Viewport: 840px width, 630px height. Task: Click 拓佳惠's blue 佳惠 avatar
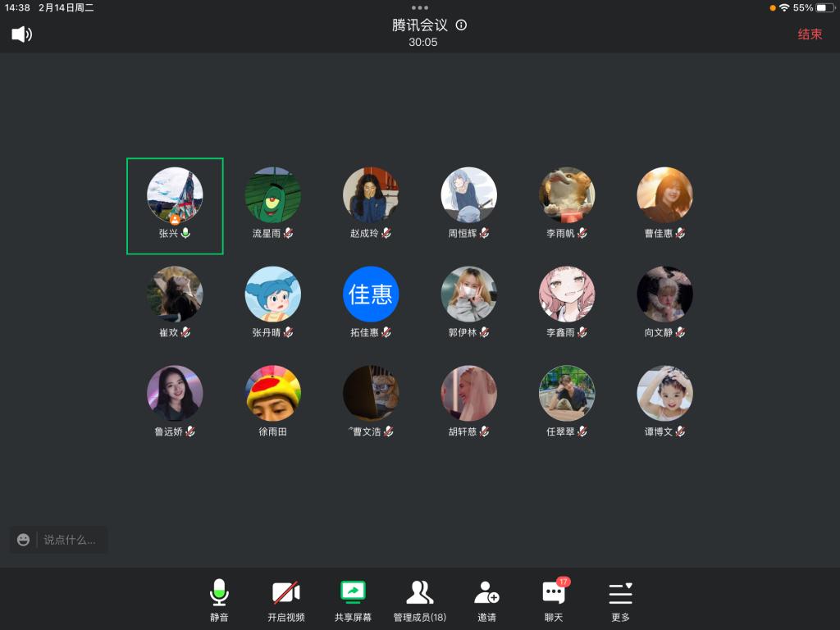point(371,294)
